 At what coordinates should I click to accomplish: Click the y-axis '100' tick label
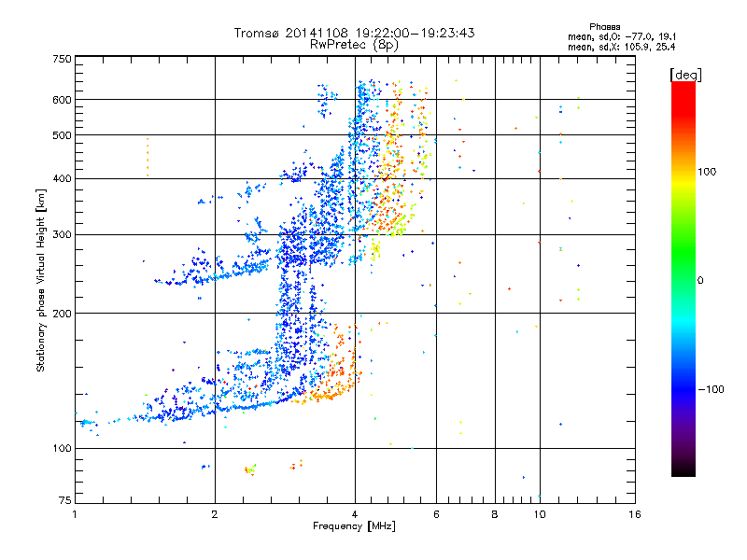click(62, 449)
